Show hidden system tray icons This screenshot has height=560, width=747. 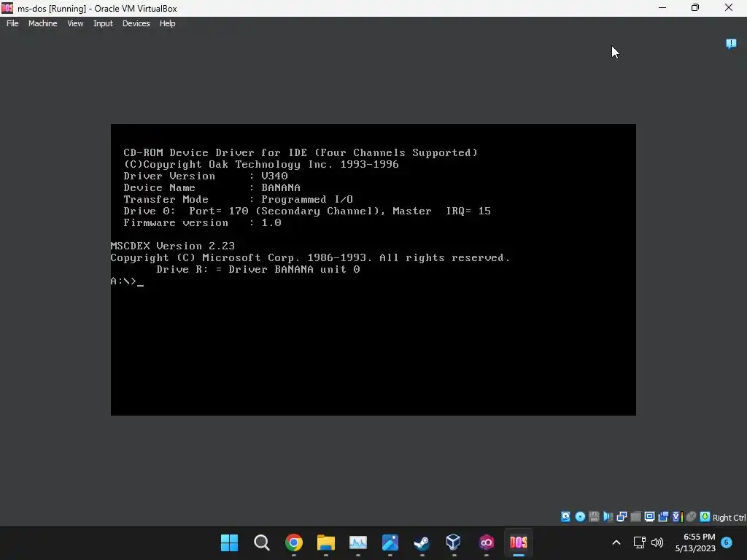click(x=616, y=542)
